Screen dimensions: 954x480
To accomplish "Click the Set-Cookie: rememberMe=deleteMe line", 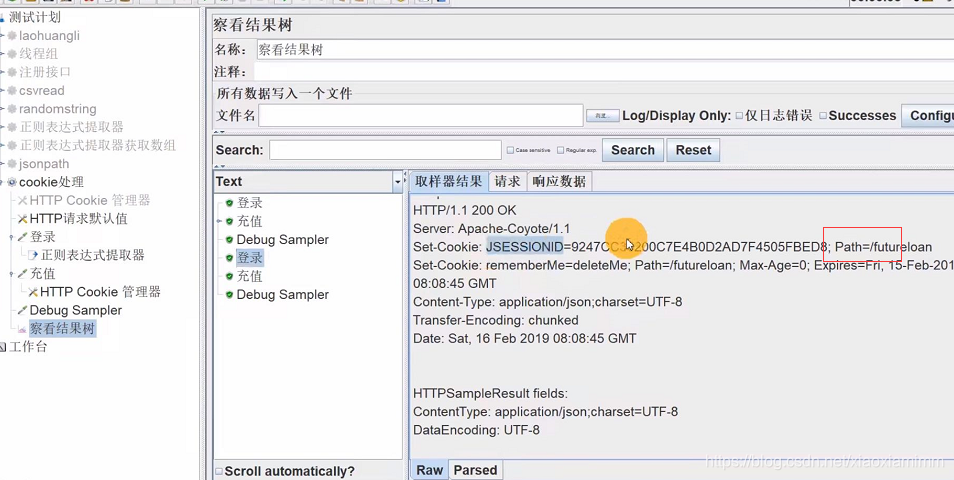I will coord(683,265).
